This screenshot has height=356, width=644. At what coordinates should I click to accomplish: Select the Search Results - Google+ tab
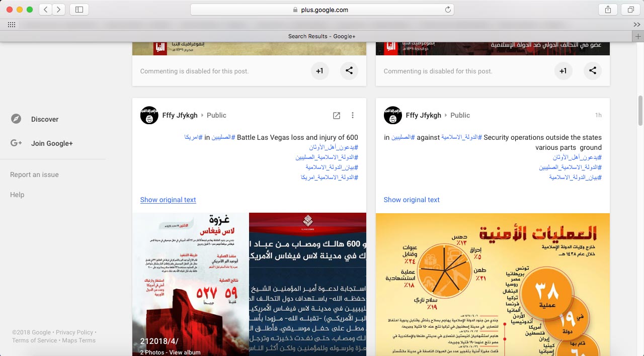[321, 36]
